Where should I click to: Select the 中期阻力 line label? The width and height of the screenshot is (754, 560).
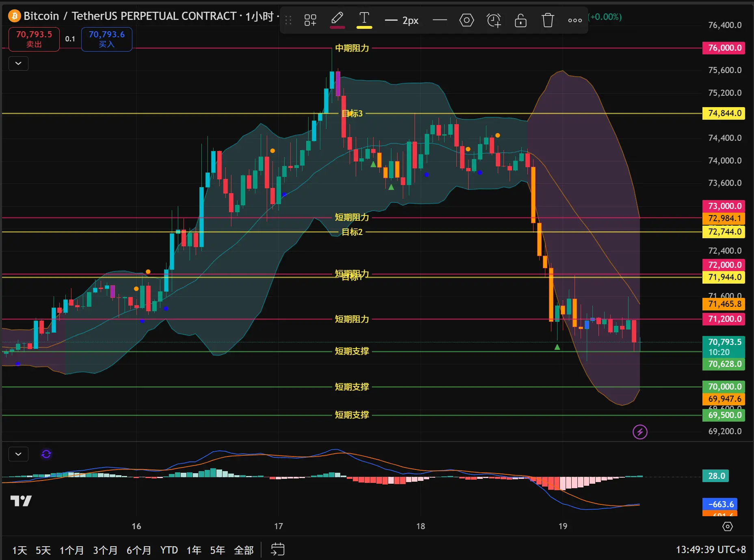coord(352,48)
